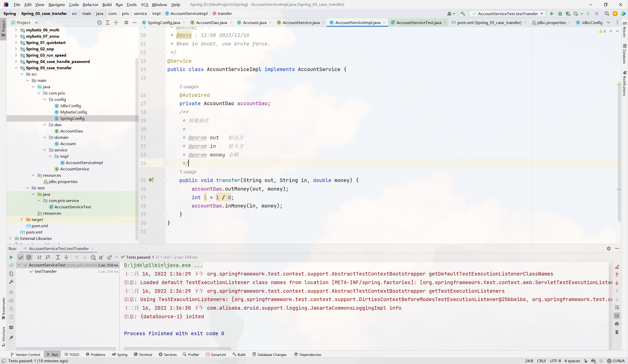Open Notifications tool window
Image resolution: width=628 pixels, height=364 pixels.
coord(624,84)
